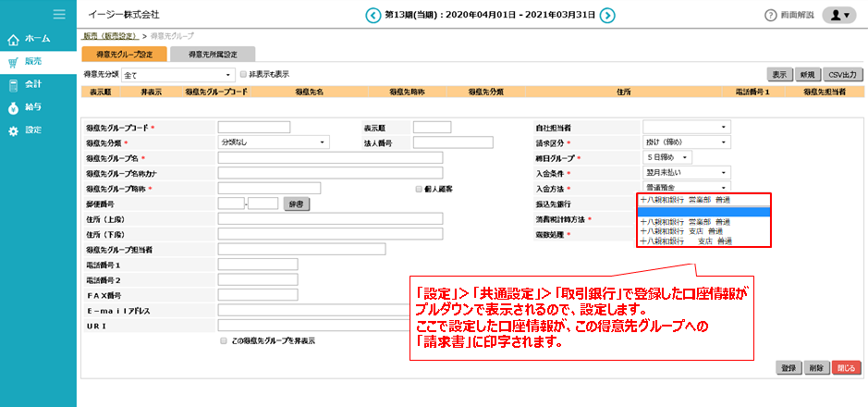Viewport: 868px width, 407px height.
Task: Enable この得意先グループを非表示 checkbox
Action: click(x=223, y=340)
